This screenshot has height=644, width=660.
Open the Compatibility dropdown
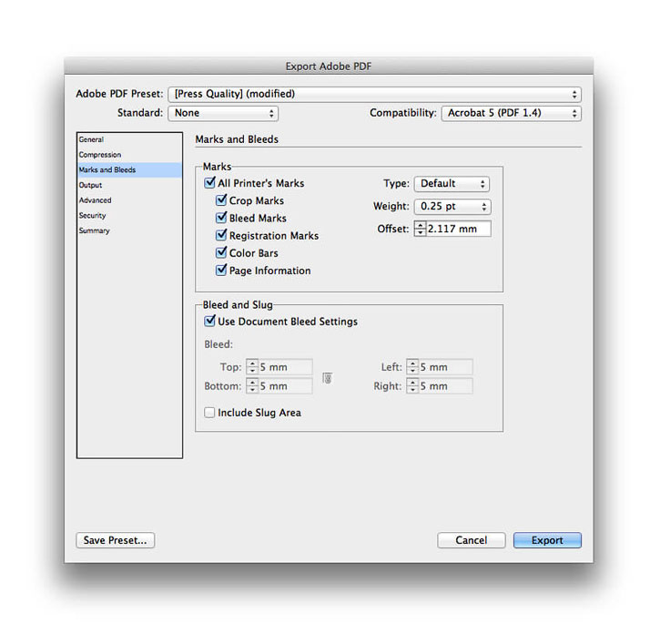(512, 113)
